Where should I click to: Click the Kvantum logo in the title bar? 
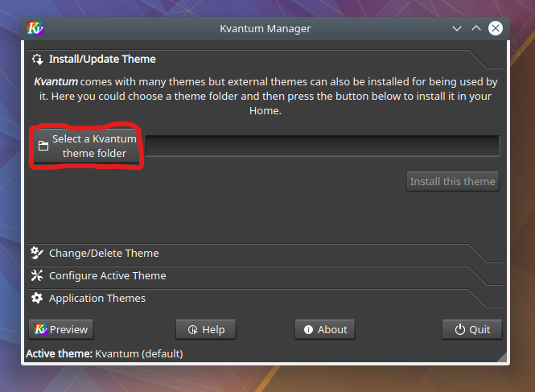[35, 28]
